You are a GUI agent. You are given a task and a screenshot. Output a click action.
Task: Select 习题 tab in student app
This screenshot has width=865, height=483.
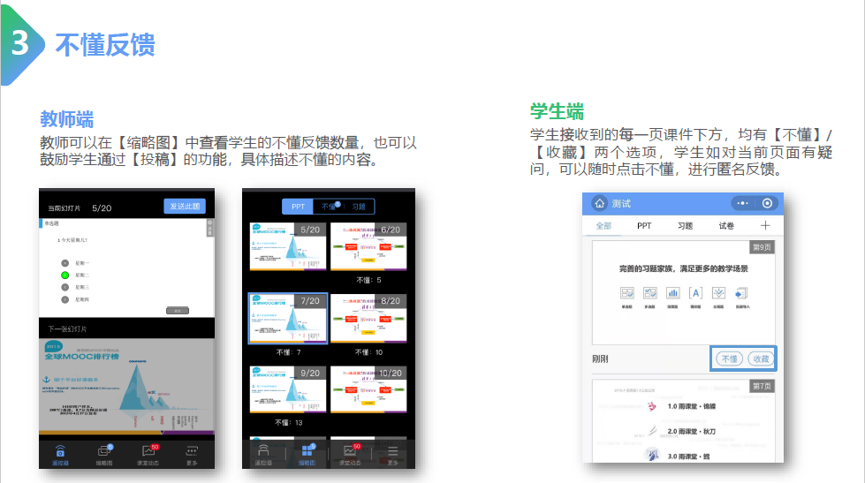685,226
